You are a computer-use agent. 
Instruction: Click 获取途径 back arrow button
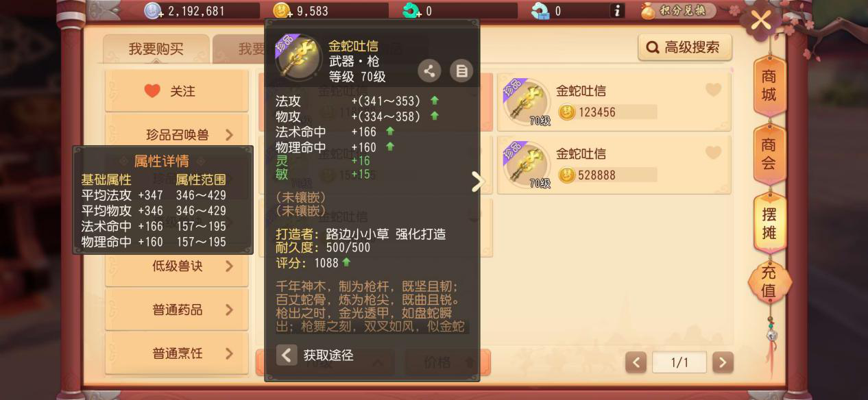(x=287, y=355)
